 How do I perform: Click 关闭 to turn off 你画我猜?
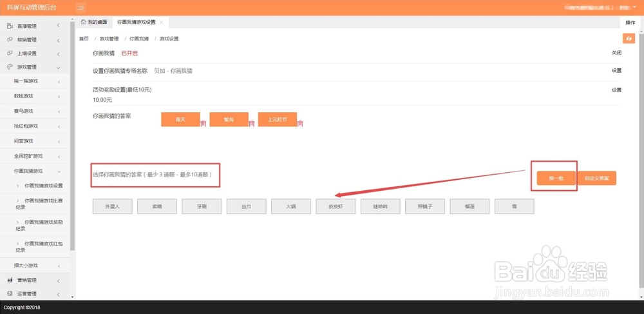(x=616, y=53)
